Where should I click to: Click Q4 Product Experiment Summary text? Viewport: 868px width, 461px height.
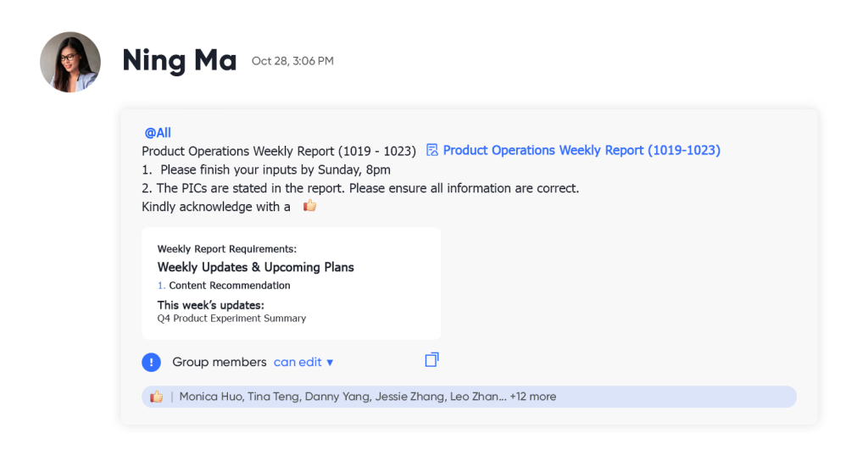[x=231, y=319]
